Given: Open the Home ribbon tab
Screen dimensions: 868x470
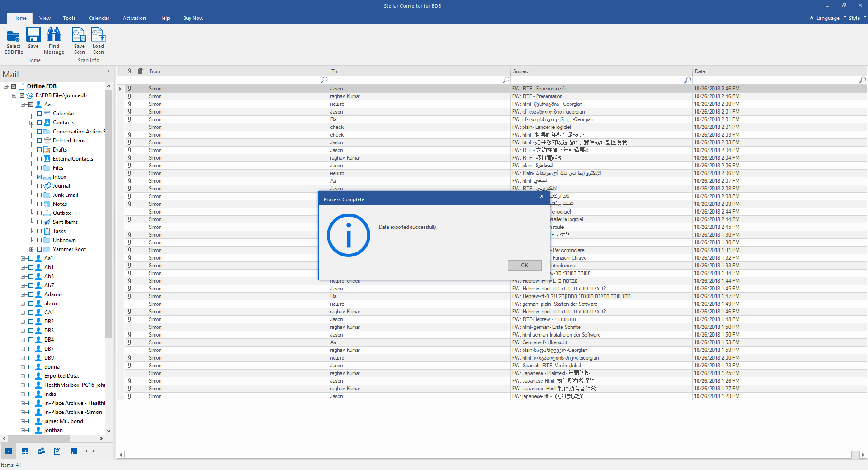Looking at the screenshot, I should tap(19, 18).
